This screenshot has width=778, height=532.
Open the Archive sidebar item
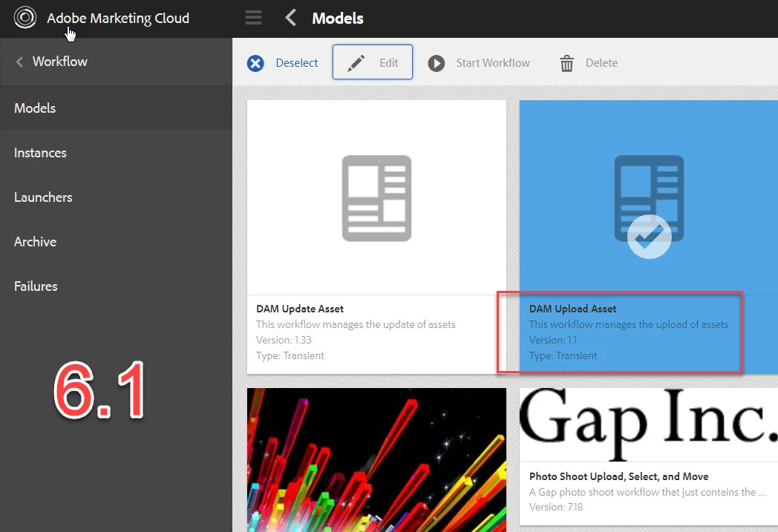point(116,242)
